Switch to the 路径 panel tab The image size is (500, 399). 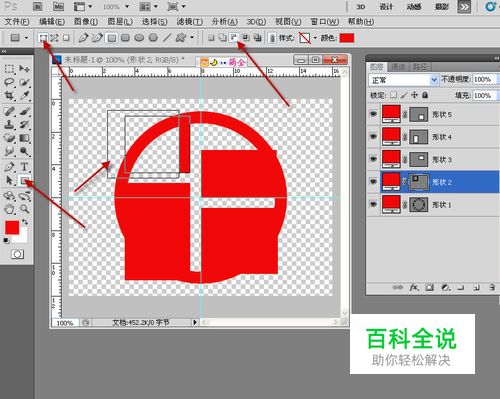419,67
